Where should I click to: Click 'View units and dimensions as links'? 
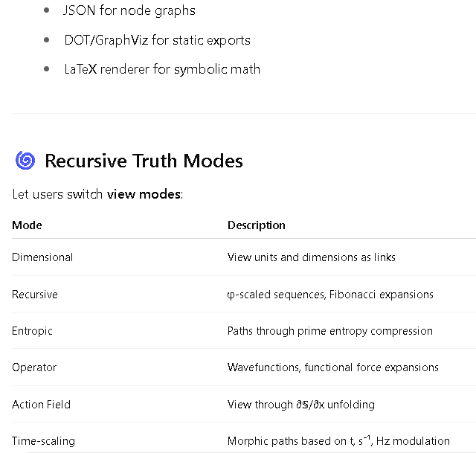coord(312,257)
